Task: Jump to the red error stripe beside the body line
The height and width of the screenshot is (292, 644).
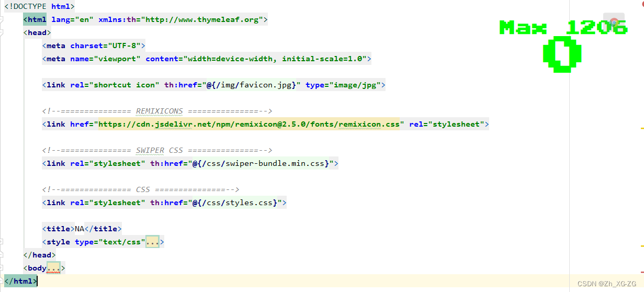Action: pos(642,272)
